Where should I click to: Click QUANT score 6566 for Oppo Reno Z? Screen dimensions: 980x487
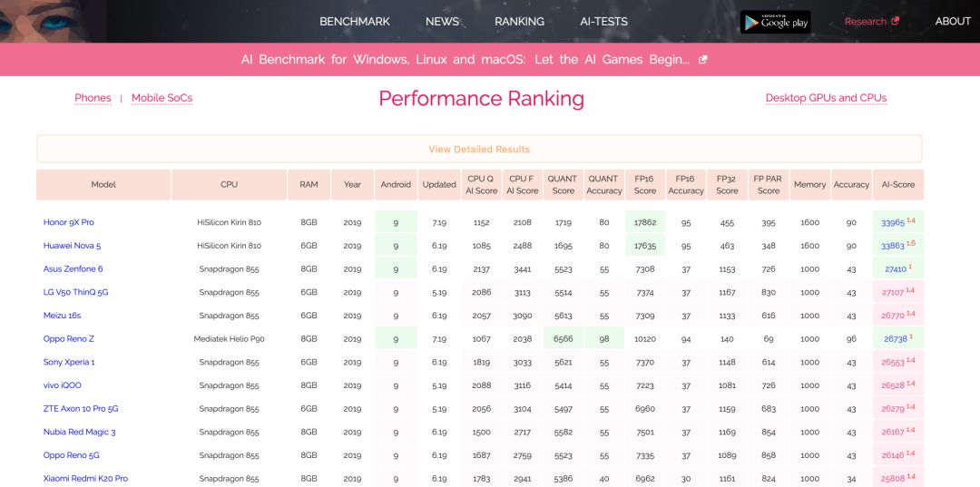point(563,339)
